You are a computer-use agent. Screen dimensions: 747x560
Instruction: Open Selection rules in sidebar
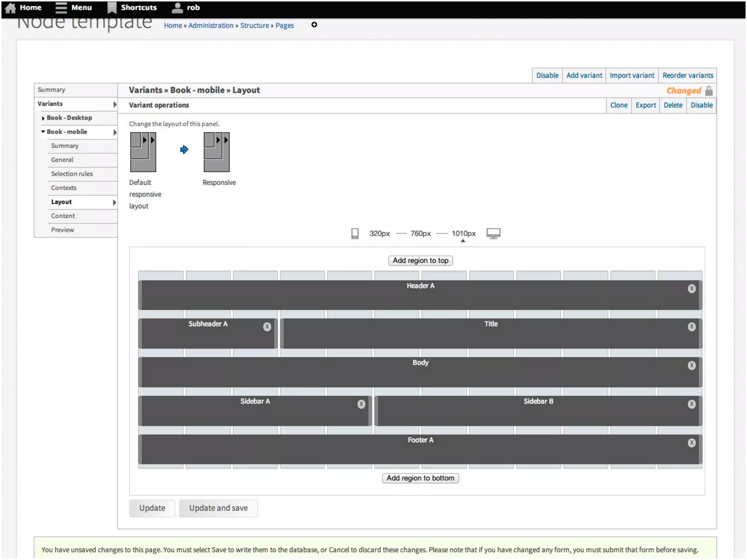71,174
